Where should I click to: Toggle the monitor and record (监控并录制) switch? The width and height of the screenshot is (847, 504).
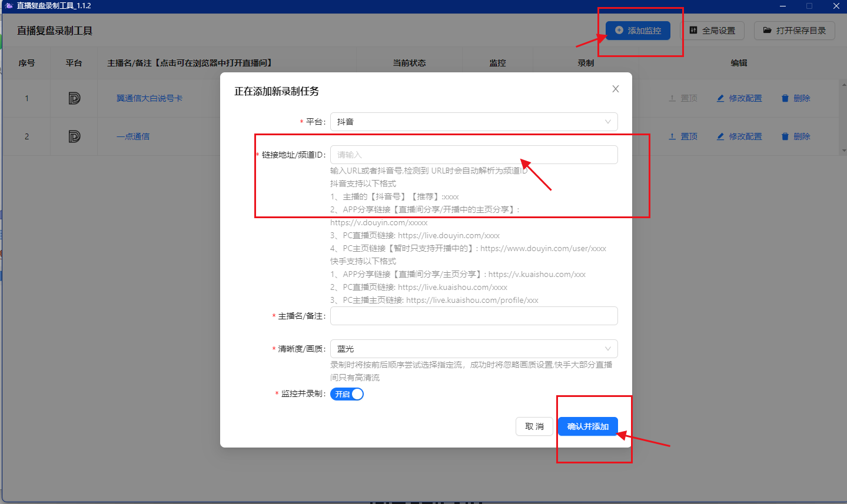(347, 394)
